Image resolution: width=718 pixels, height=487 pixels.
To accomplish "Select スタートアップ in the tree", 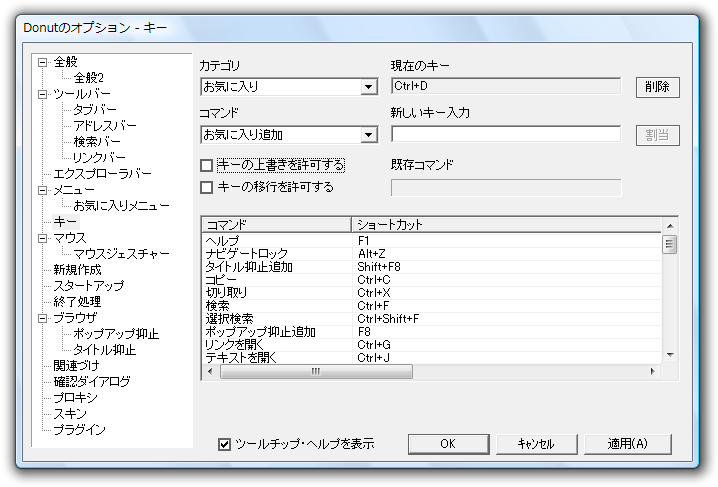I will [89, 286].
